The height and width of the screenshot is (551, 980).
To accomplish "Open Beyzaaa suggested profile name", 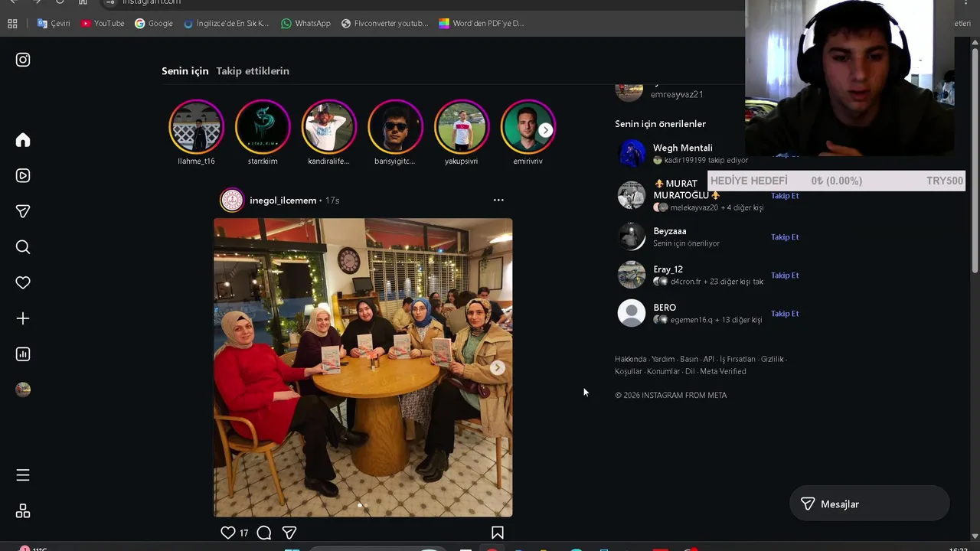I will click(670, 231).
